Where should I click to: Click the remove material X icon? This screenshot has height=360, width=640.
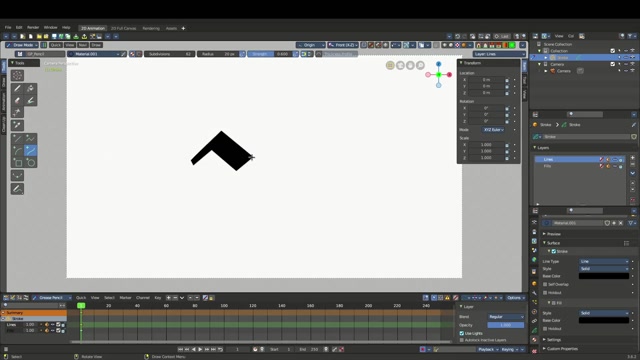tap(621, 223)
